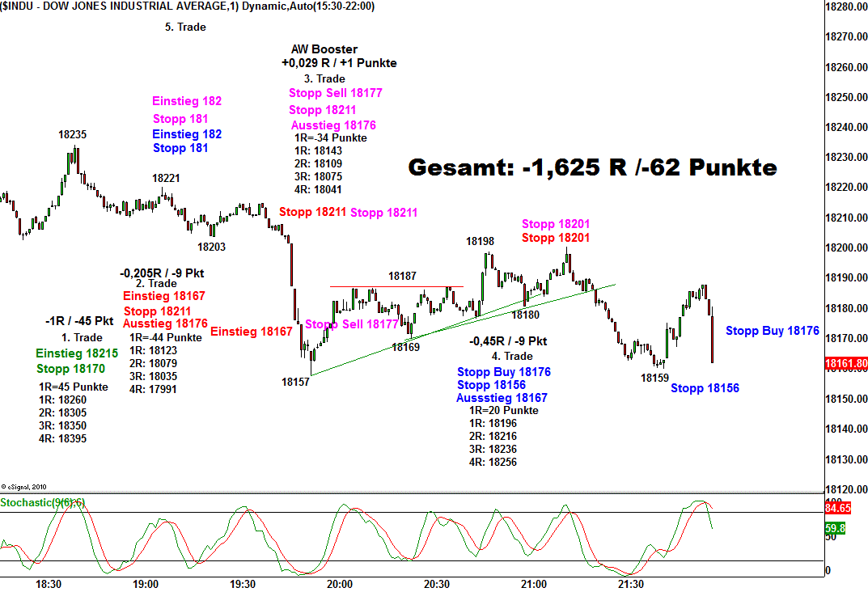Image resolution: width=868 pixels, height=592 pixels.
Task: Click the 18157 low price annotation
Action: coord(295,381)
